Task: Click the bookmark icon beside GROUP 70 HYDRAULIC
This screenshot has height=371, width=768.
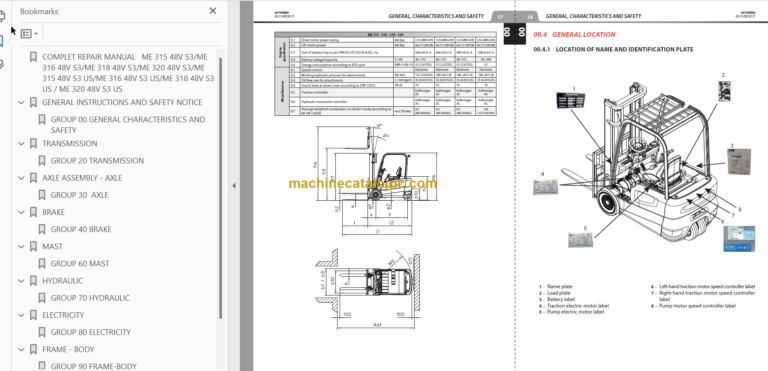Action: pos(42,298)
